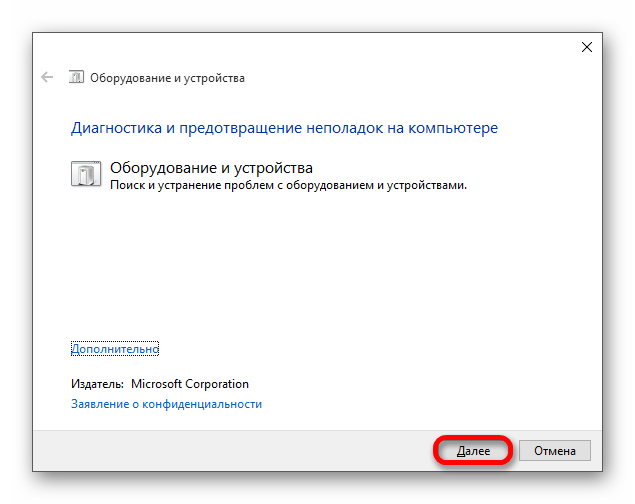Close the troubleshooter dialog window
The image size is (635, 504).
[586, 47]
